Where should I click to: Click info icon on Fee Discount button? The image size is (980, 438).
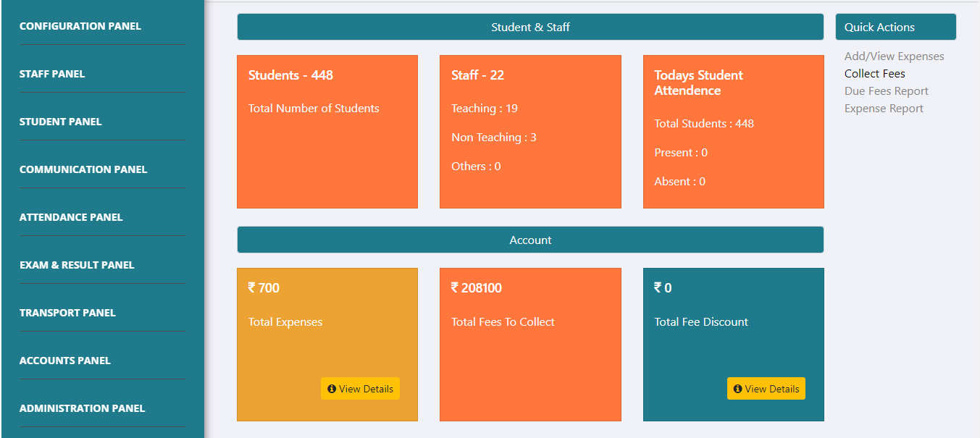point(738,389)
